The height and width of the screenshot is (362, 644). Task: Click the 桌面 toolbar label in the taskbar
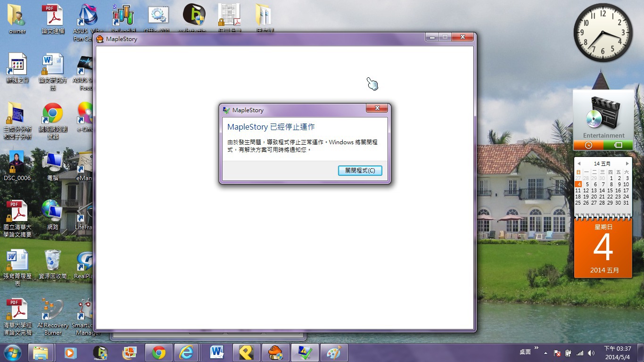coord(525,352)
